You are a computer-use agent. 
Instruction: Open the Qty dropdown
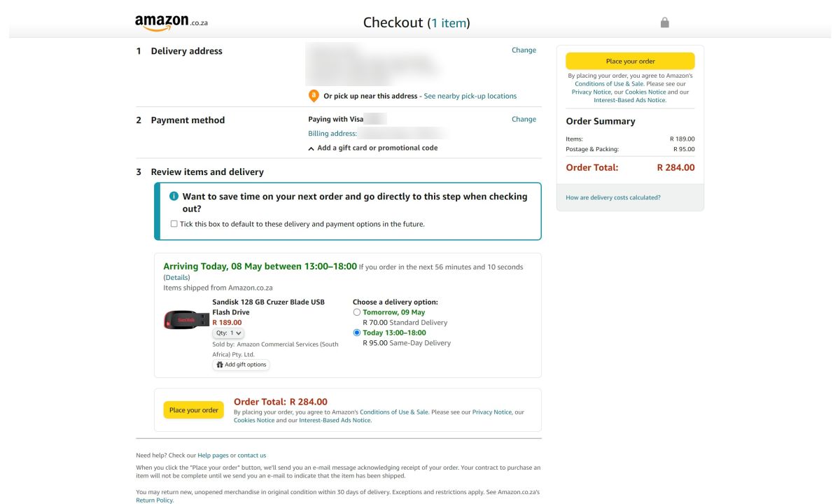pyautogui.click(x=228, y=333)
